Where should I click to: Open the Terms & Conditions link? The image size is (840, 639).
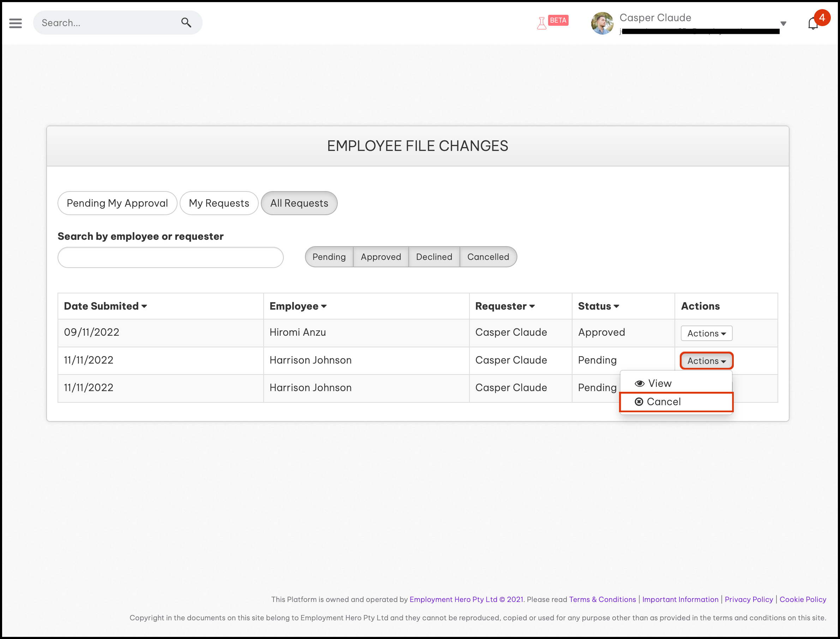(x=602, y=600)
